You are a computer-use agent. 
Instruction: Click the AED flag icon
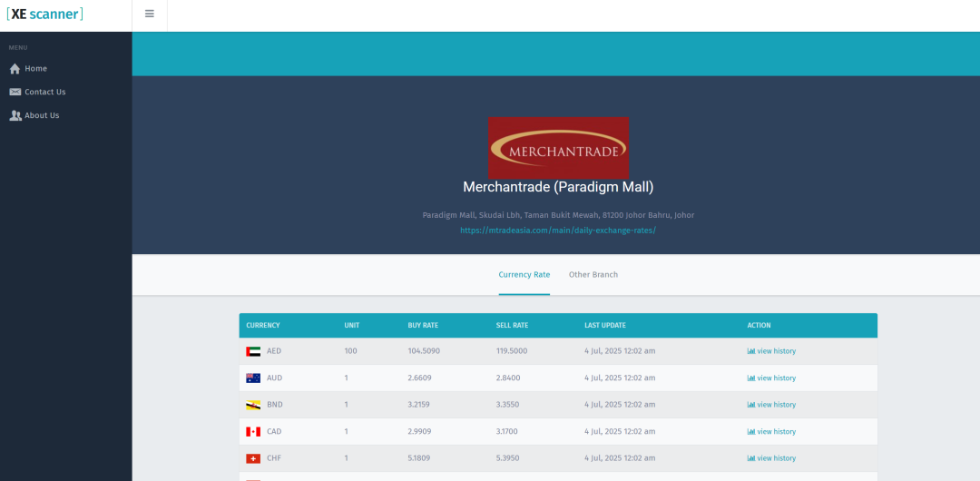click(x=253, y=351)
